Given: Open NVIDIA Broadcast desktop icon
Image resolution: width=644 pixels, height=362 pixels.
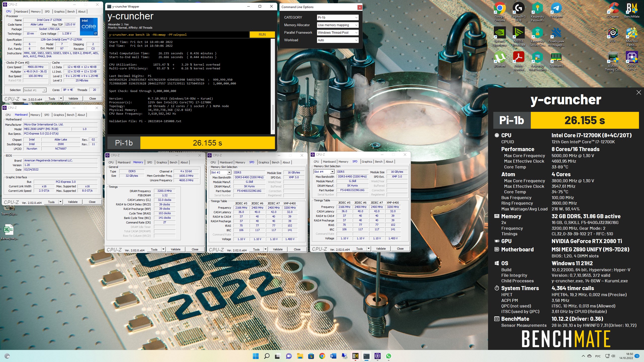Looking at the screenshot, I should coord(518,37).
